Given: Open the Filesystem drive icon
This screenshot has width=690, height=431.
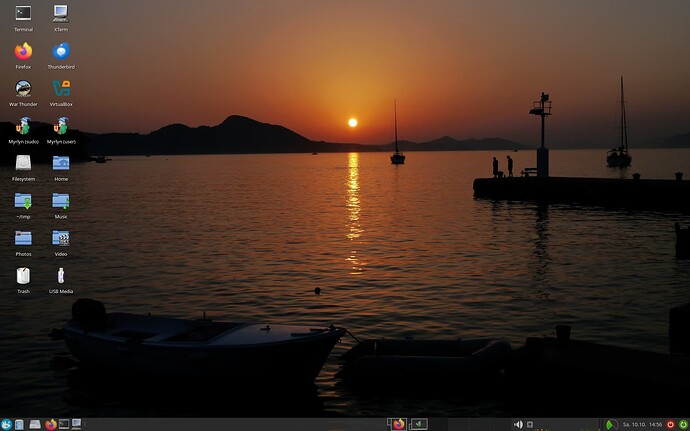Looking at the screenshot, I should [x=23, y=168].
